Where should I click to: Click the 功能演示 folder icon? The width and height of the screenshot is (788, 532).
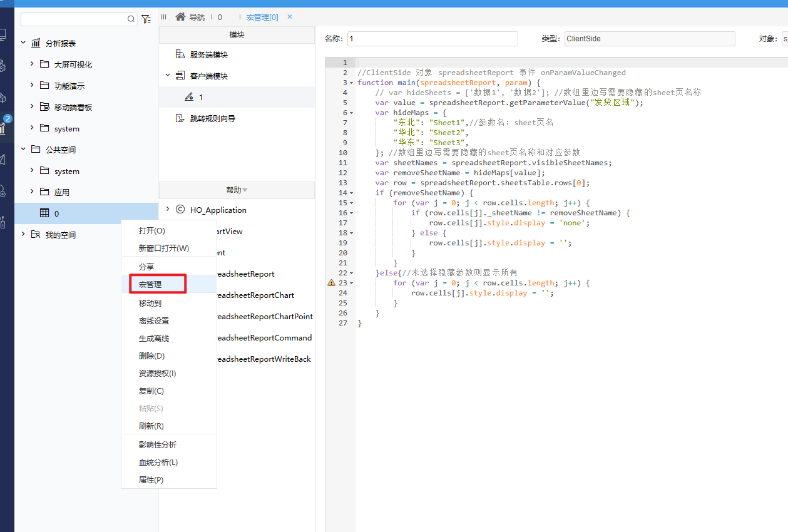click(44, 86)
